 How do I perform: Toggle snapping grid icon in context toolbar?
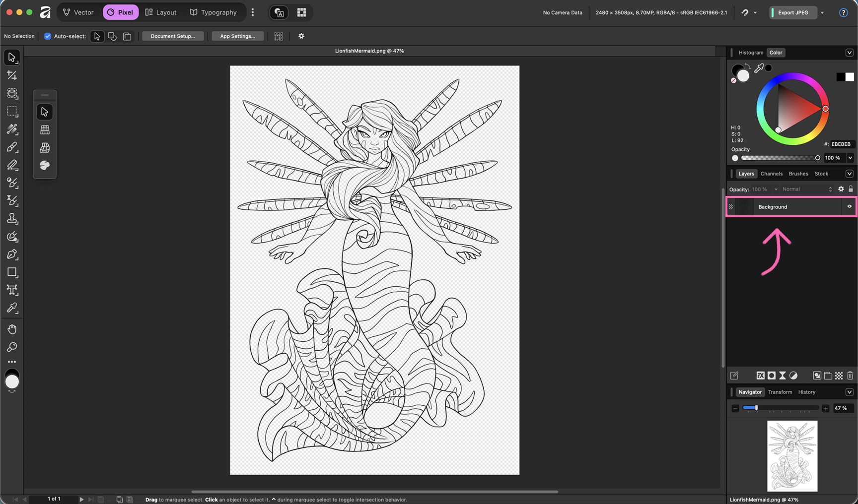click(279, 36)
